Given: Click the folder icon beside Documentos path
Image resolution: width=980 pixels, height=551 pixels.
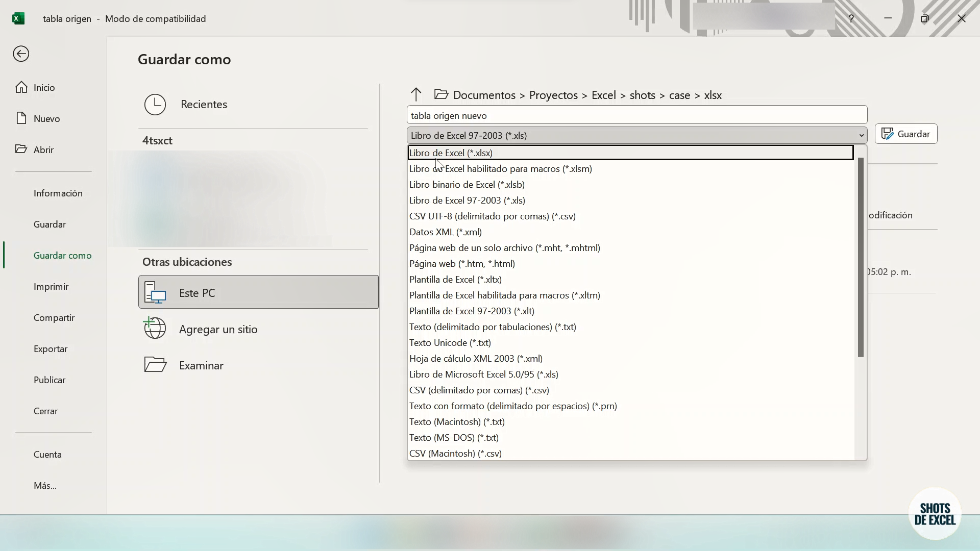Looking at the screenshot, I should pos(441,94).
